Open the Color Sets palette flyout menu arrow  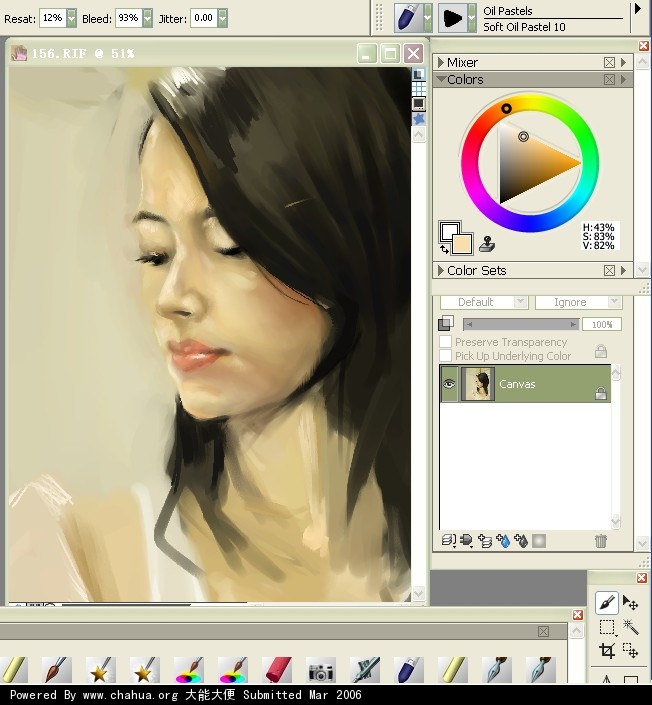pyautogui.click(x=624, y=270)
